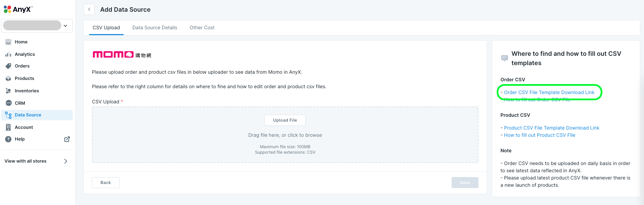The image size is (644, 205).
Task: Open Order CSV File Template Download Link
Action: click(549, 92)
